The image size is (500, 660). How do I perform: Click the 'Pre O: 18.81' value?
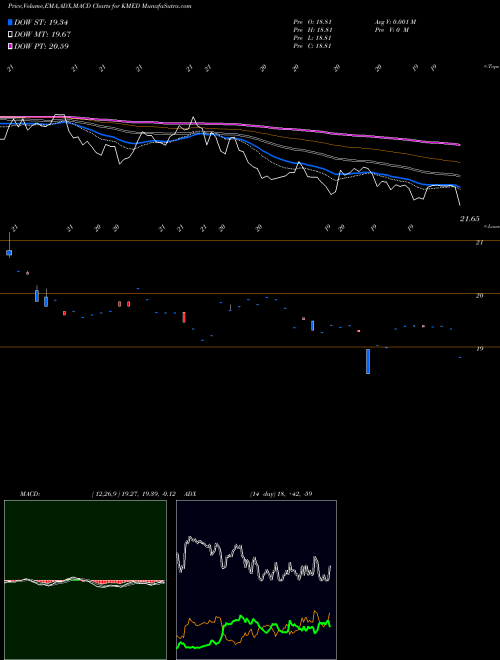tap(313, 22)
